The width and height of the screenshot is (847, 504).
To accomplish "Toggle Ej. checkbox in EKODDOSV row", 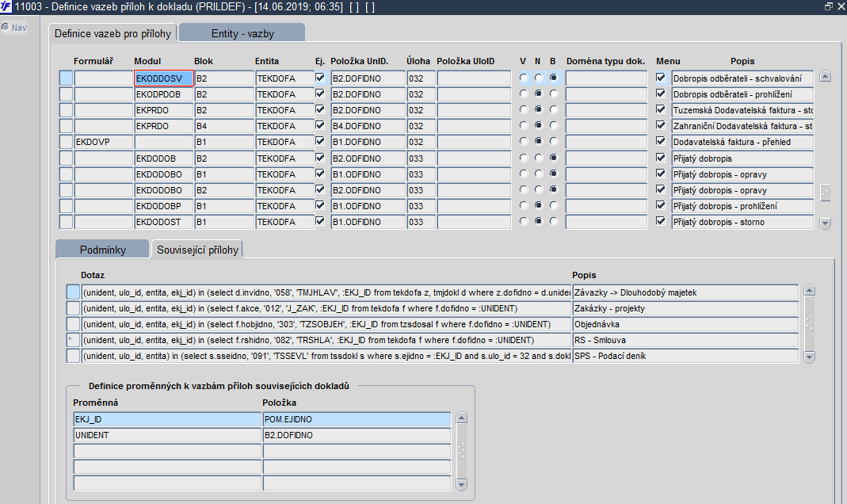I will click(x=320, y=78).
